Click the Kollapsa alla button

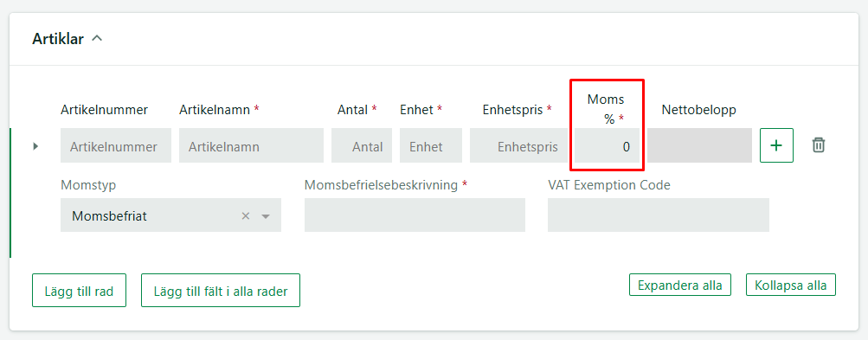791,285
